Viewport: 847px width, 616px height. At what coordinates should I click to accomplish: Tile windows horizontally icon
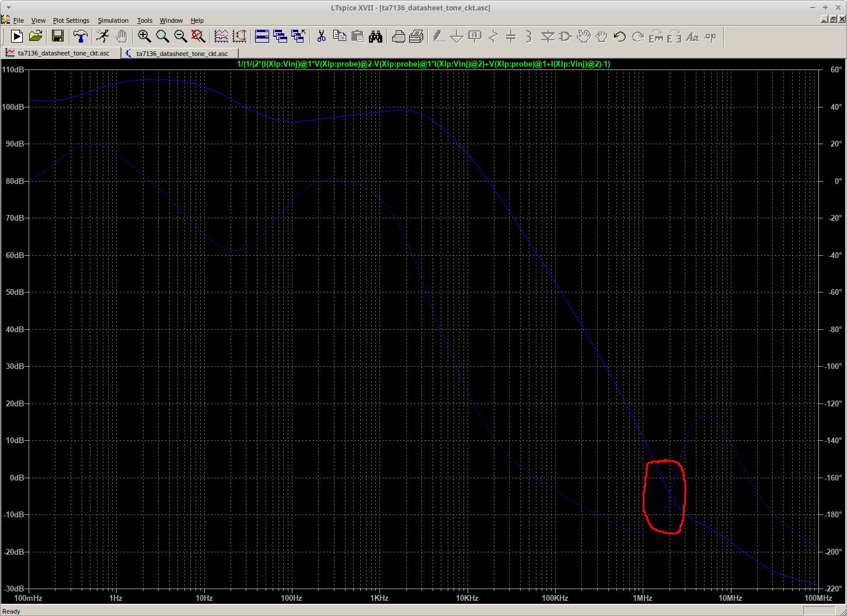point(262,37)
